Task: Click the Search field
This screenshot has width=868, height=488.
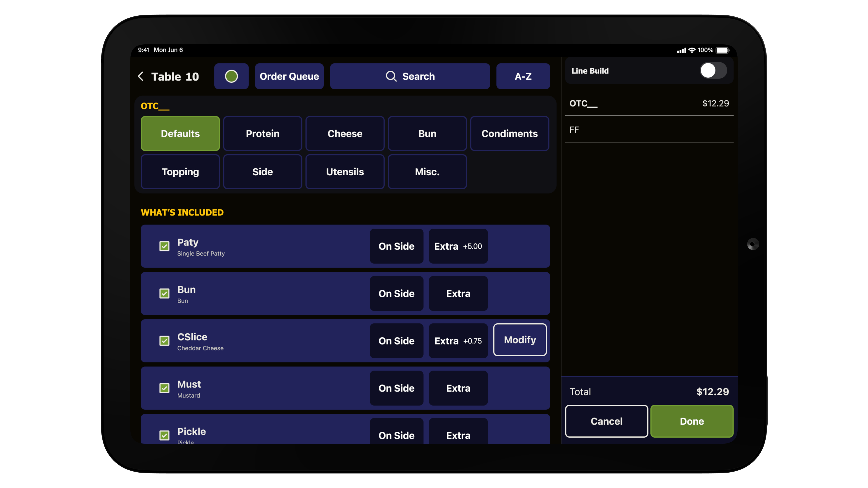Action: (410, 76)
